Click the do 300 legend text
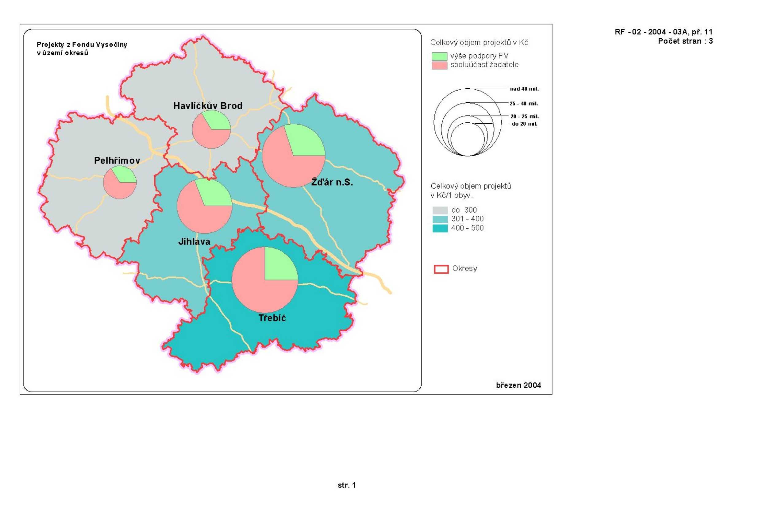This screenshot has height=532, width=759. pyautogui.click(x=464, y=210)
